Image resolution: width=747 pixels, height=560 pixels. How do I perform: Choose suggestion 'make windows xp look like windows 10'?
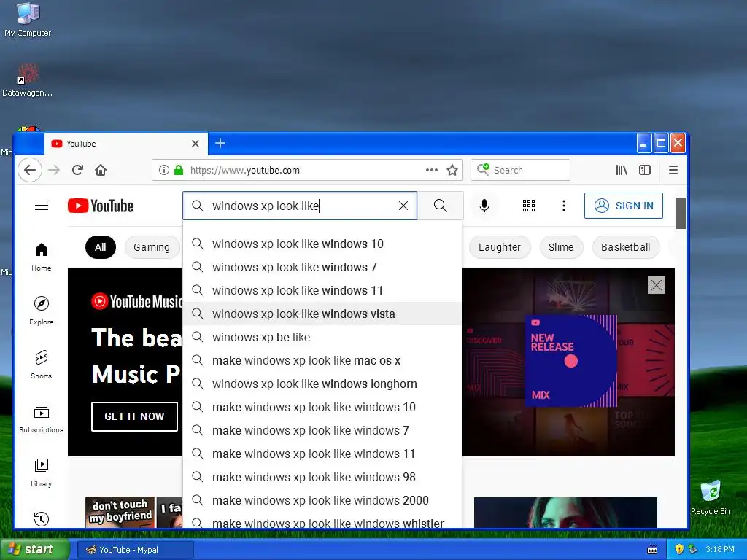pos(322,407)
